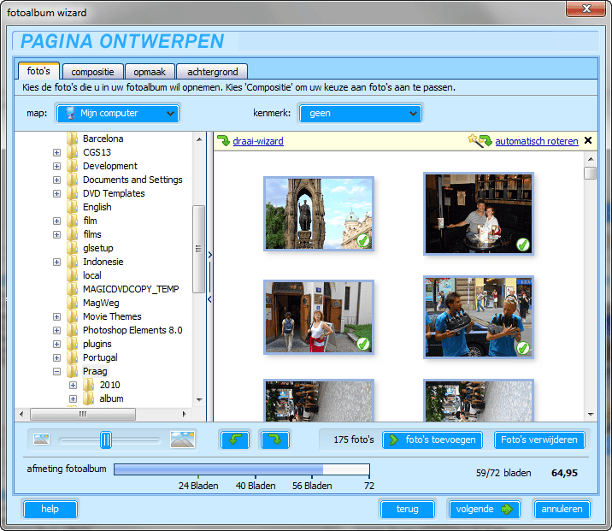Click the glsetup folder icon
Screen dimensions: 612x531
(x=72, y=248)
